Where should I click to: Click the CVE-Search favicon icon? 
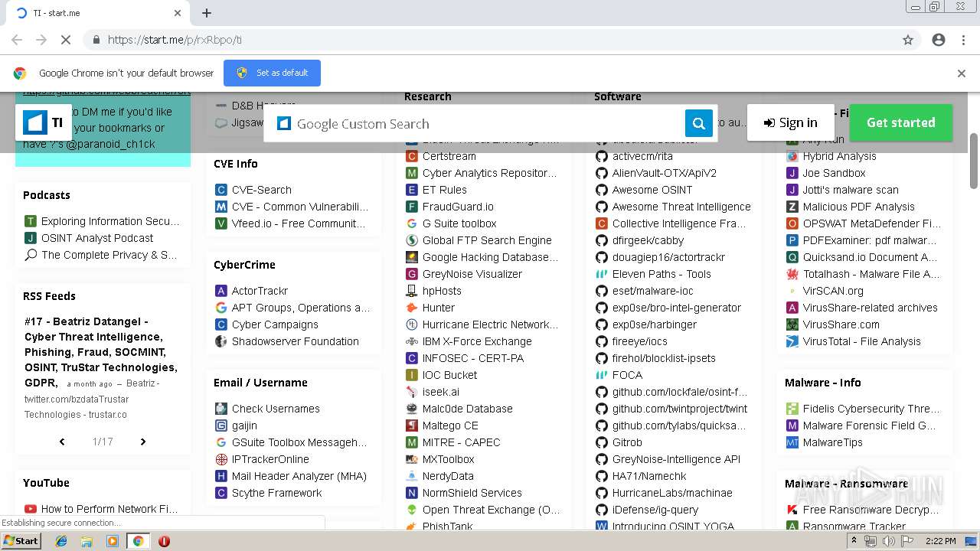(x=221, y=190)
